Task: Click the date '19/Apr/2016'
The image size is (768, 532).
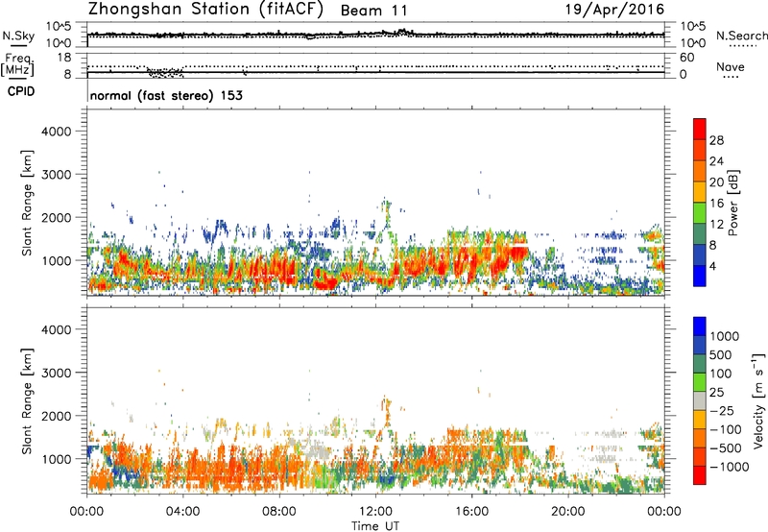Action: tap(614, 10)
